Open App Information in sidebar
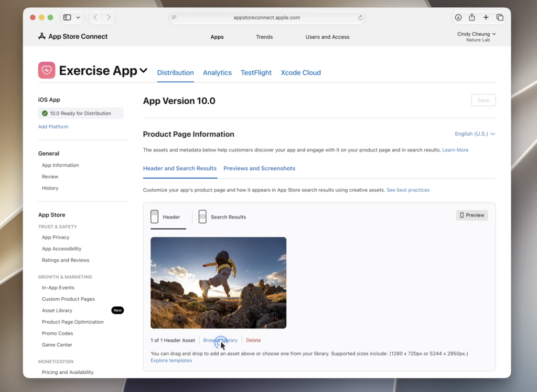This screenshot has height=392, width=537. [60, 165]
